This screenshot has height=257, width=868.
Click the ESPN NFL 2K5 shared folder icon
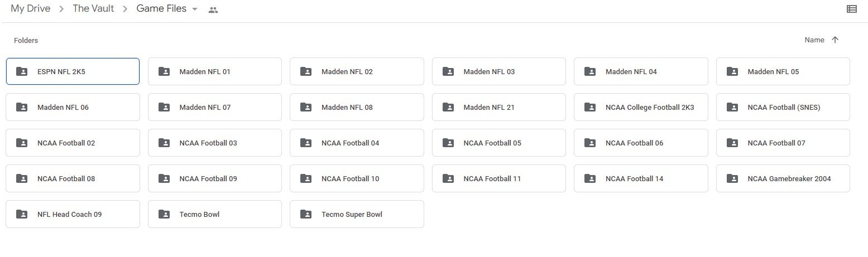click(22, 71)
